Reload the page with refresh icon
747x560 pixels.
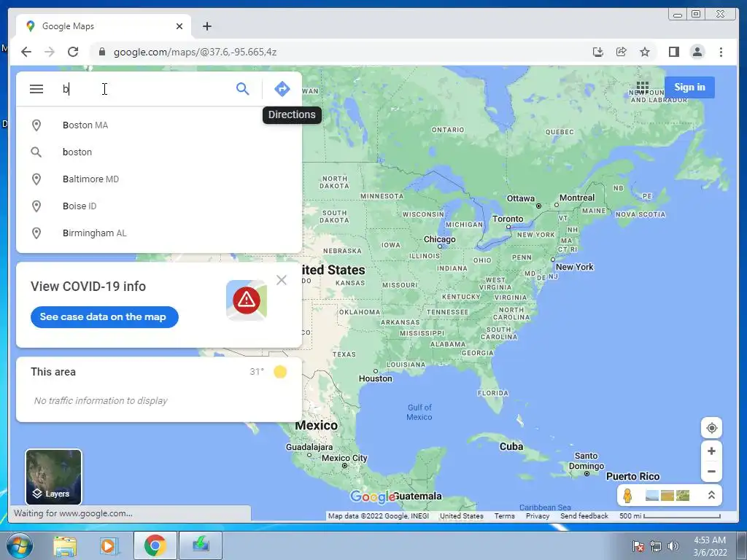[x=73, y=52]
